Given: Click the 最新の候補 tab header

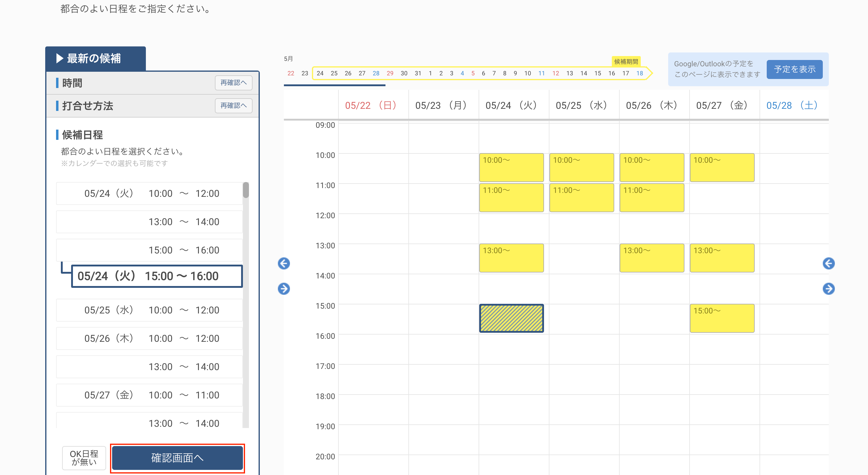Looking at the screenshot, I should pos(95,58).
